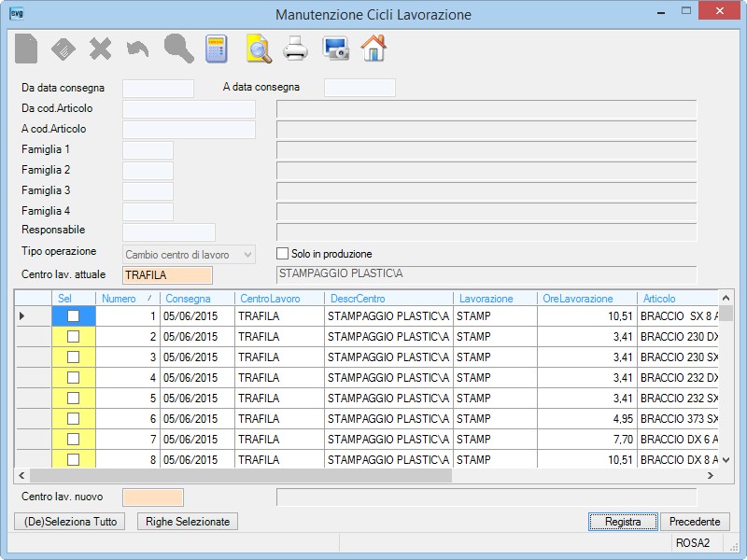Image resolution: width=747 pixels, height=560 pixels.
Task: Go home via the house icon
Action: [374, 49]
